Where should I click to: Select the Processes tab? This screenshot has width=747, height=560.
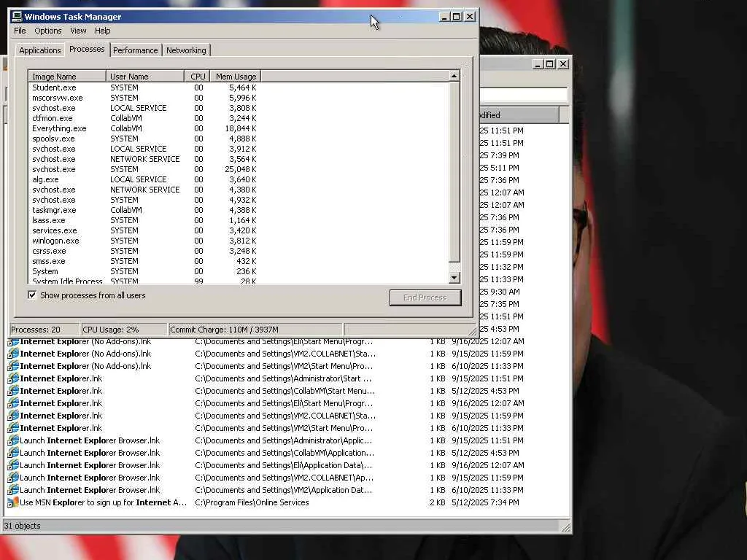pos(87,49)
